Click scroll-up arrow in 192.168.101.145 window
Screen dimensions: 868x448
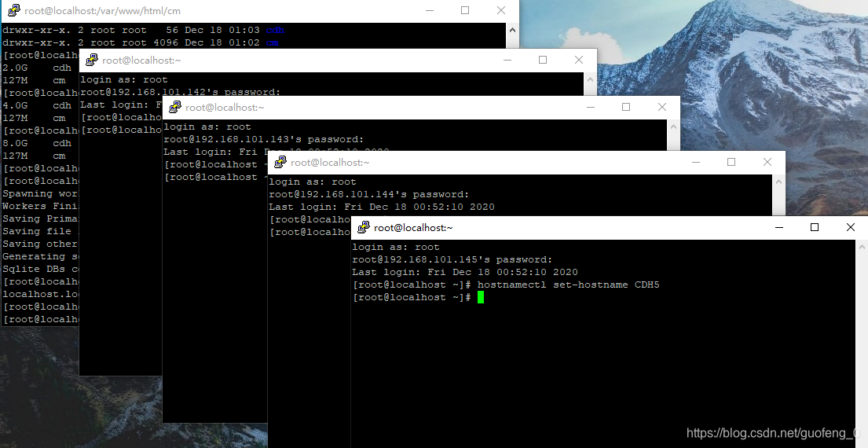862,247
